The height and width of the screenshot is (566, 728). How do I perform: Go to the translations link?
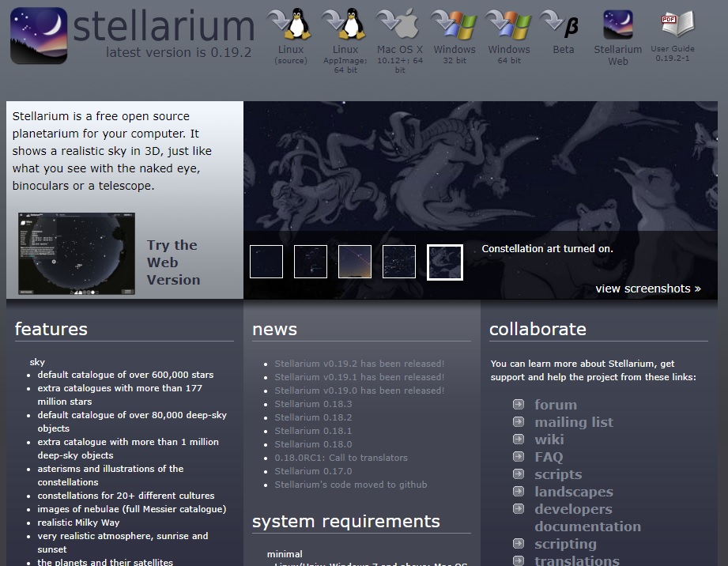[577, 560]
